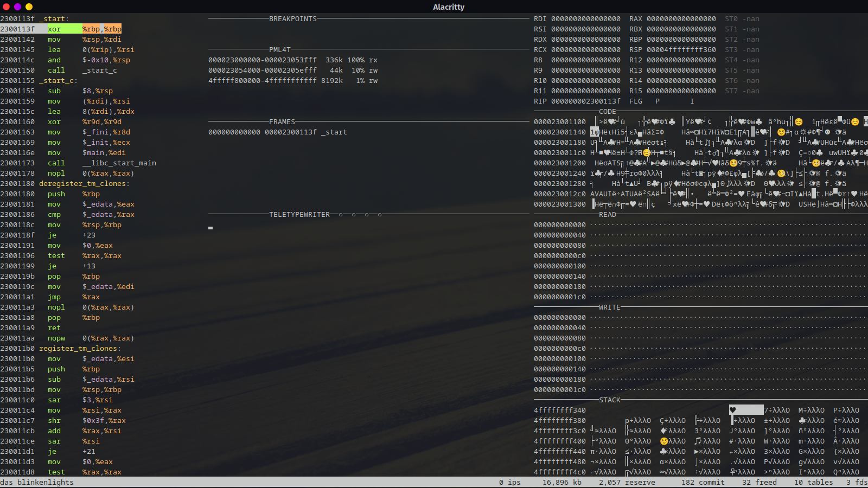Select the sub $8,%rsp instruction

pos(56,91)
